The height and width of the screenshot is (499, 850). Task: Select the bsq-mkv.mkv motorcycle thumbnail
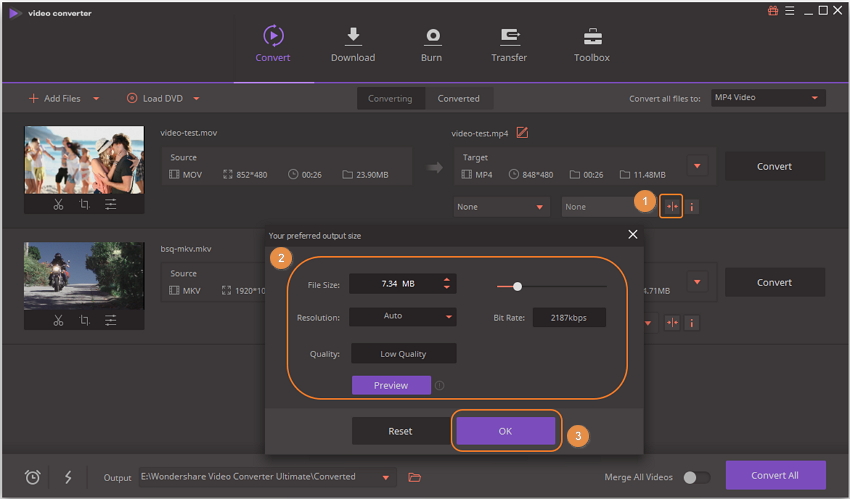coord(84,276)
